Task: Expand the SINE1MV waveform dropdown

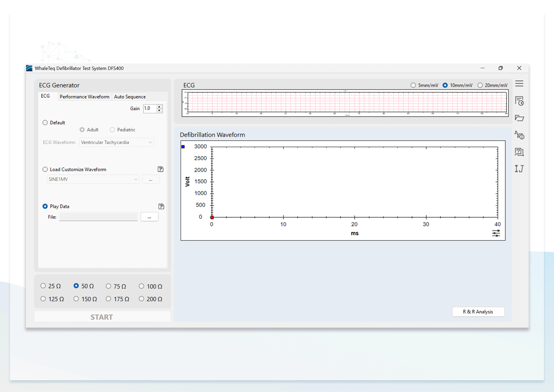Action: [93, 179]
